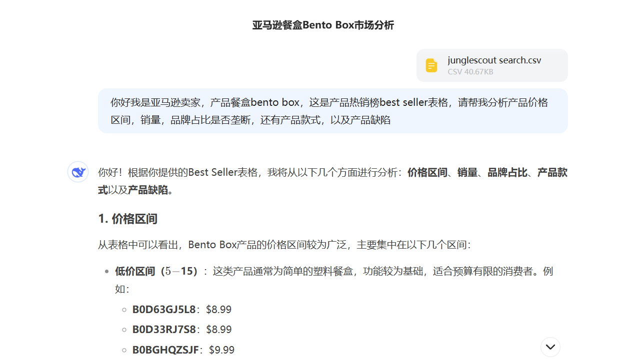Image resolution: width=625 pixels, height=364 pixels.
Task: Select ASIN text B0BGHQZSJF
Action: [x=165, y=350]
